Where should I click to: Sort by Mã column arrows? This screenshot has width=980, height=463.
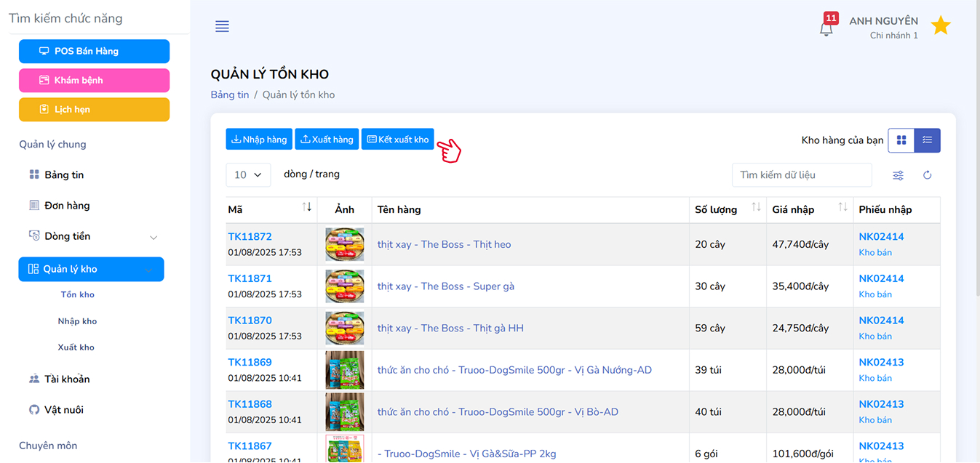coord(308,208)
